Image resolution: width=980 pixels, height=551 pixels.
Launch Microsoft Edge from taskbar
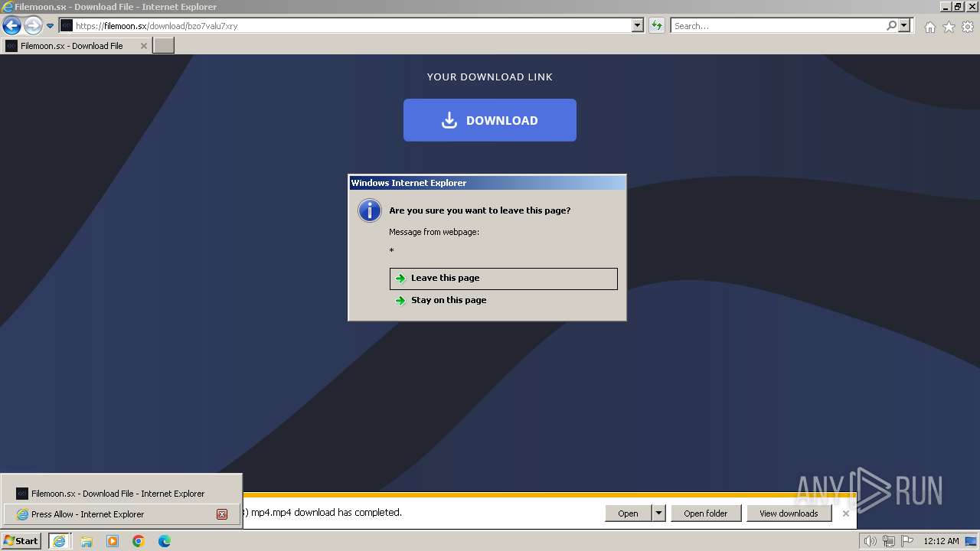coord(165,541)
